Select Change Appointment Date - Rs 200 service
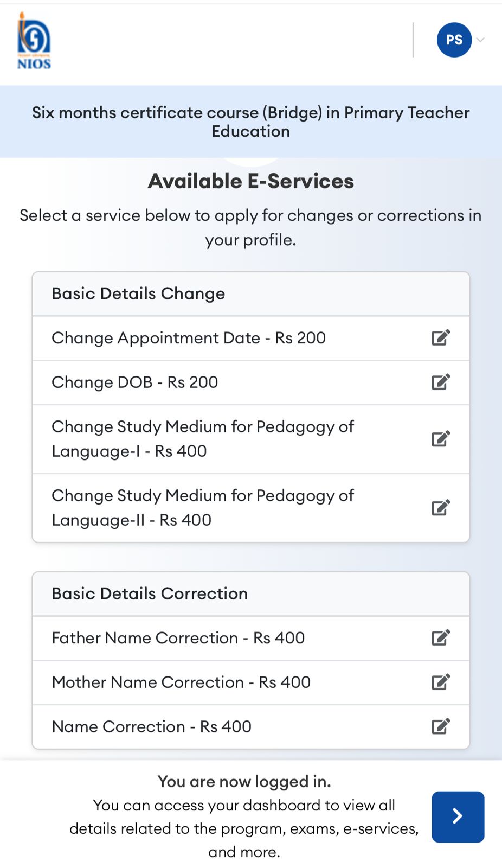Image resolution: width=502 pixels, height=868 pixels. point(189,338)
